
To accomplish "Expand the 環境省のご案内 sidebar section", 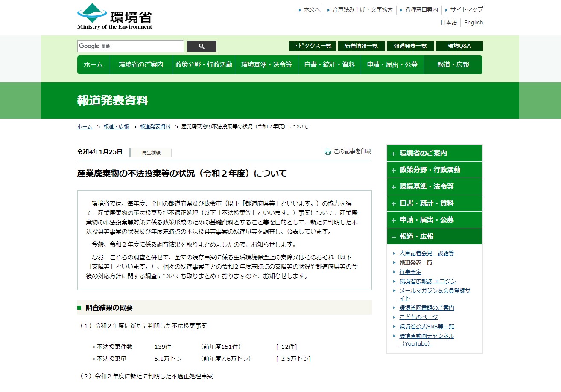I will (x=434, y=153).
